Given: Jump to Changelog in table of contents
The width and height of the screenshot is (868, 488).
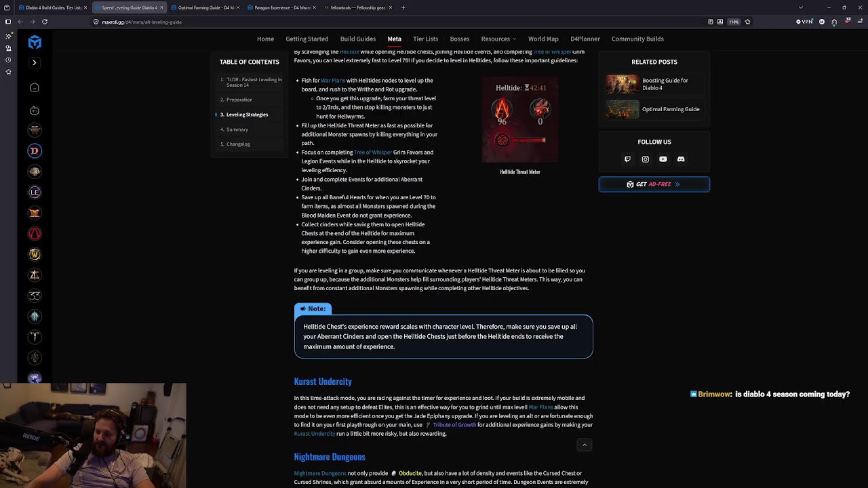Looking at the screenshot, I should 238,144.
